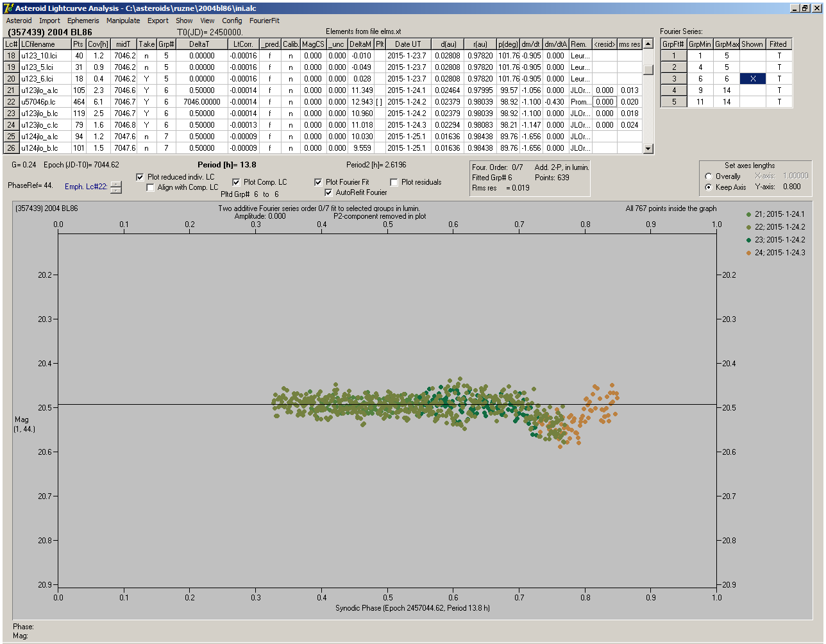Select the Overally axes radio button
This screenshot has height=644, width=826.
(709, 176)
